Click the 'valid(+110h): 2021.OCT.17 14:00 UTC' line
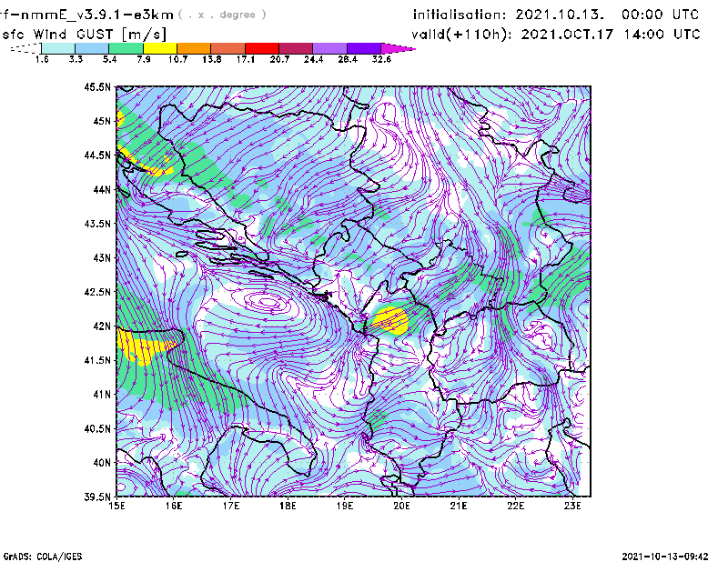Image resolution: width=728 pixels, height=562 pixels. pyautogui.click(x=556, y=35)
